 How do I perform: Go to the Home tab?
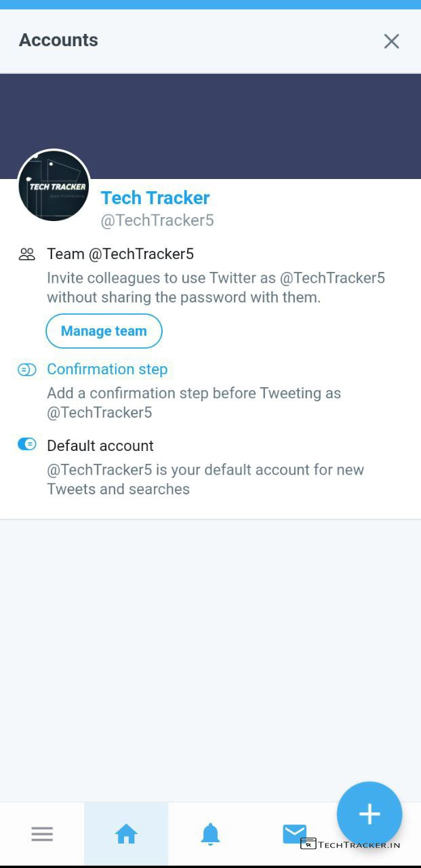coord(126,834)
